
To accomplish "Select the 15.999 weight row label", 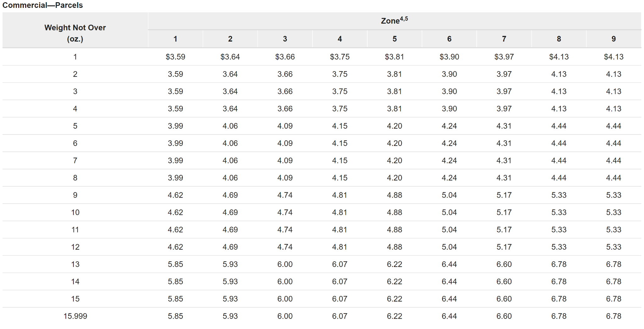I will click(75, 316).
